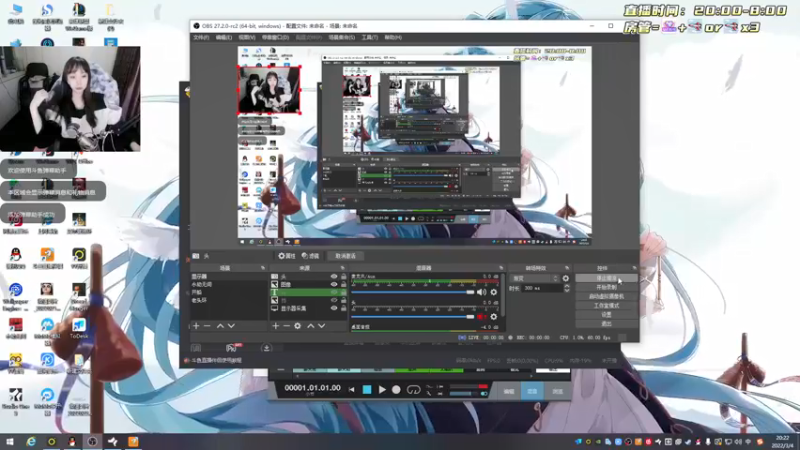Click the transition duration 300 ms field
This screenshot has width=800, height=450.
click(542, 288)
